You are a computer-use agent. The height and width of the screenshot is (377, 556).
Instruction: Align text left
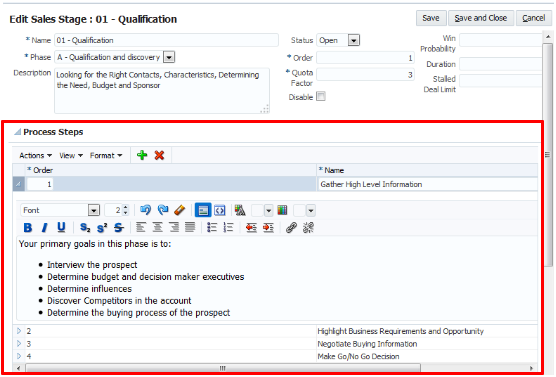coord(141,227)
